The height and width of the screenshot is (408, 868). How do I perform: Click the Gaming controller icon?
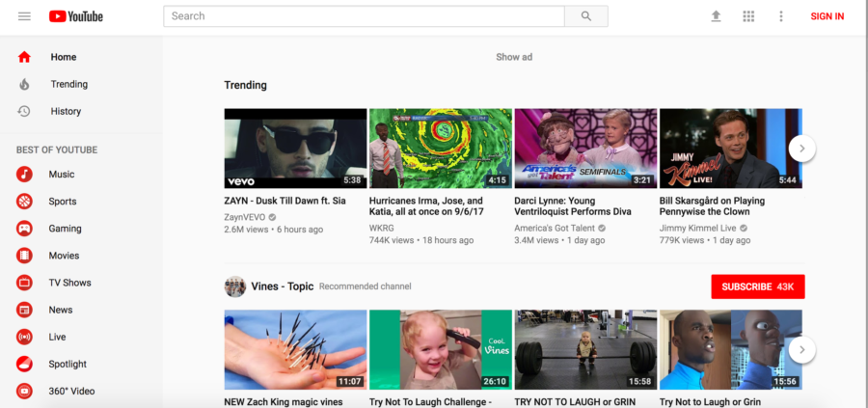tap(24, 229)
